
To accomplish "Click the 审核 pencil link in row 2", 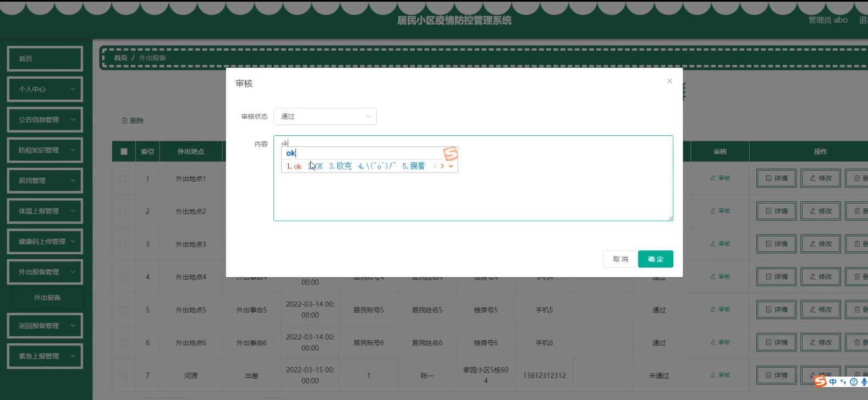I will pos(720,211).
